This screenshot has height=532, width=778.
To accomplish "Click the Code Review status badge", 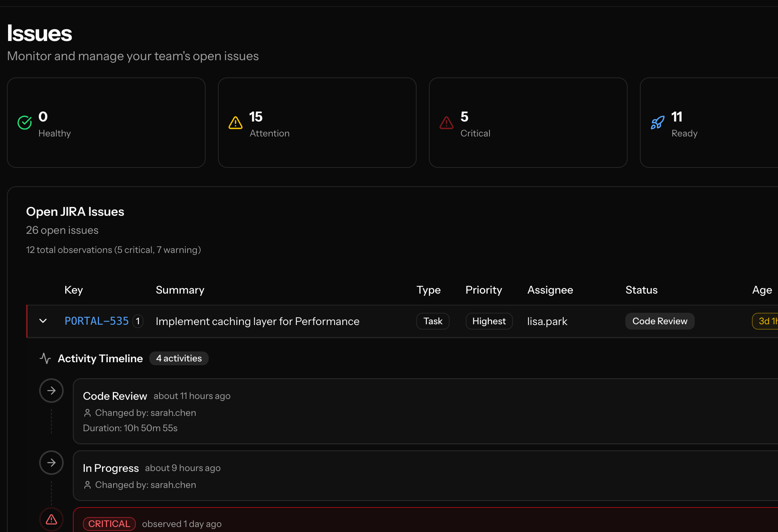I will [x=660, y=321].
